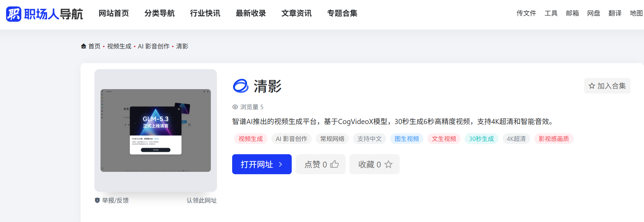
Task: Click the star icon in 加入合集
Action: (592, 86)
